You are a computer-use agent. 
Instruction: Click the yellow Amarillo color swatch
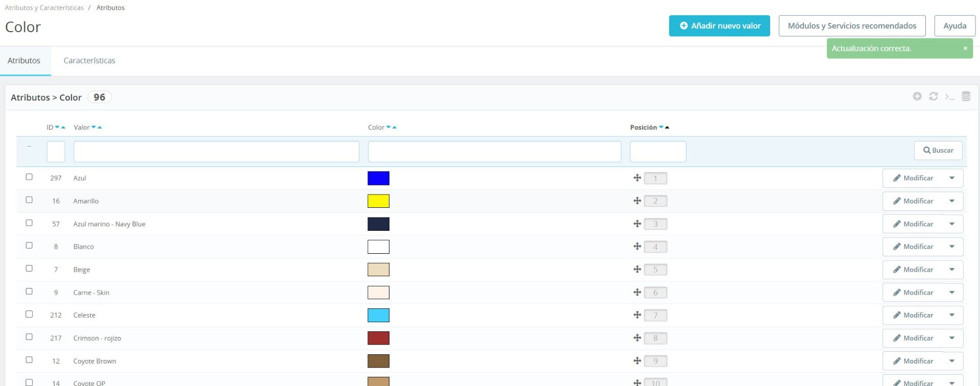click(378, 201)
